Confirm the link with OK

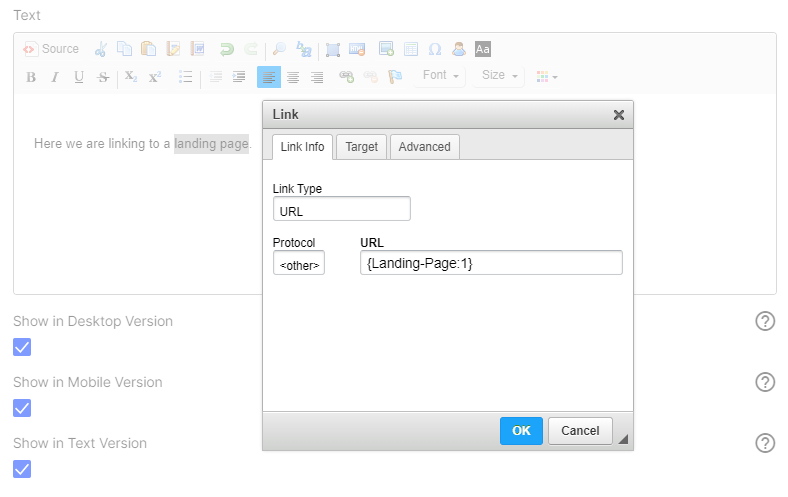(x=521, y=431)
